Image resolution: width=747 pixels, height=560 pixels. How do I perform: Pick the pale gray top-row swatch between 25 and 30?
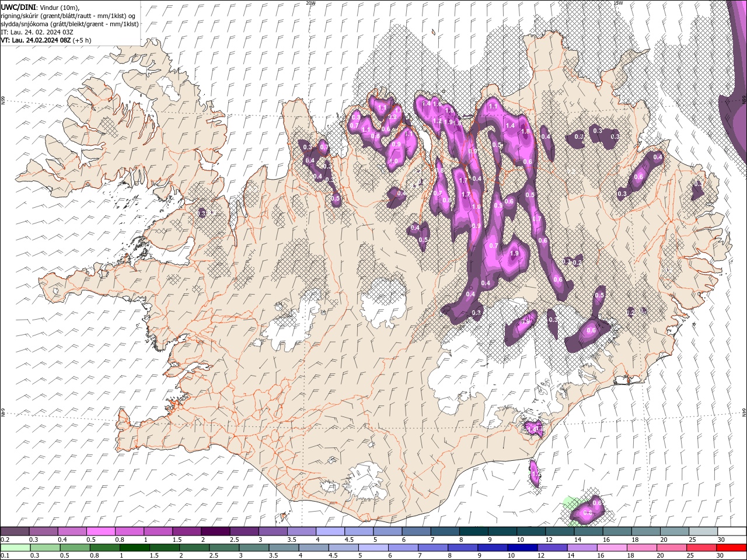click(703, 531)
